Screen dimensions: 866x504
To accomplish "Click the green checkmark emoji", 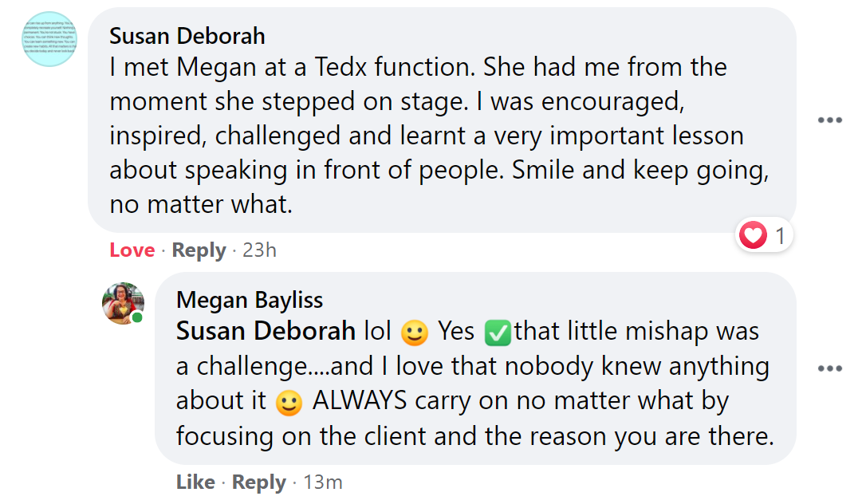I will coord(497,333).
